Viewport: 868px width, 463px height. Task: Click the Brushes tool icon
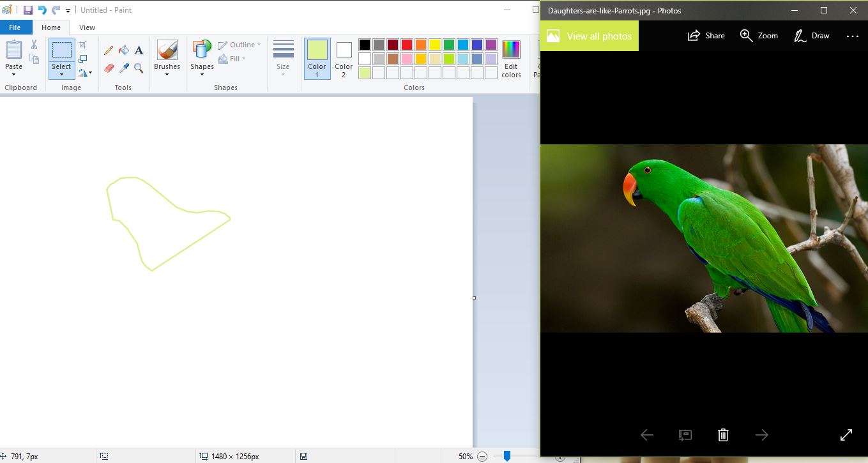coord(167,50)
